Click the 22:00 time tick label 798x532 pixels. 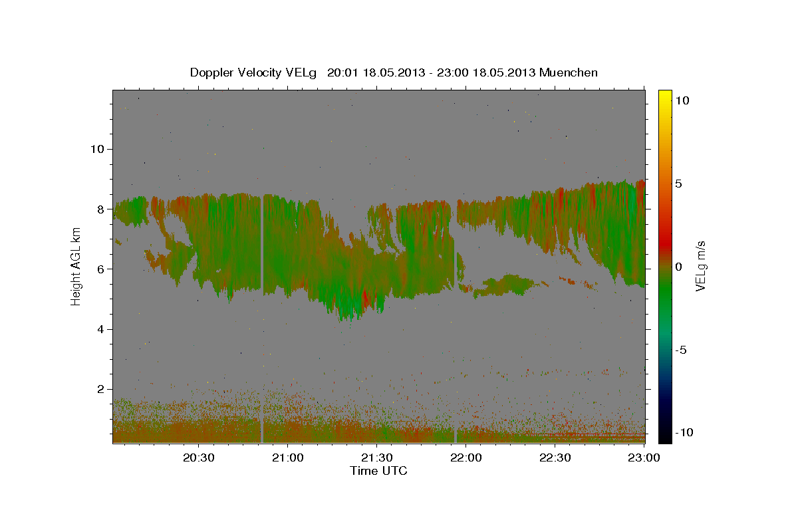[465, 458]
